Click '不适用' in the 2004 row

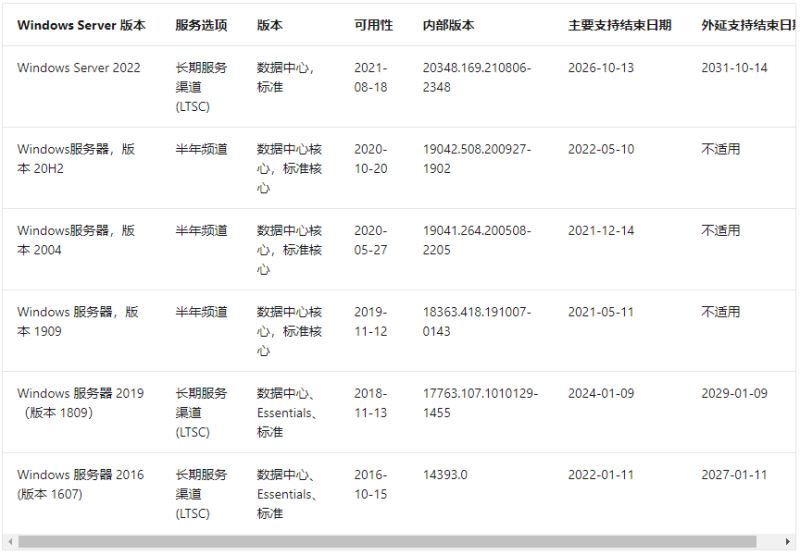click(x=720, y=231)
